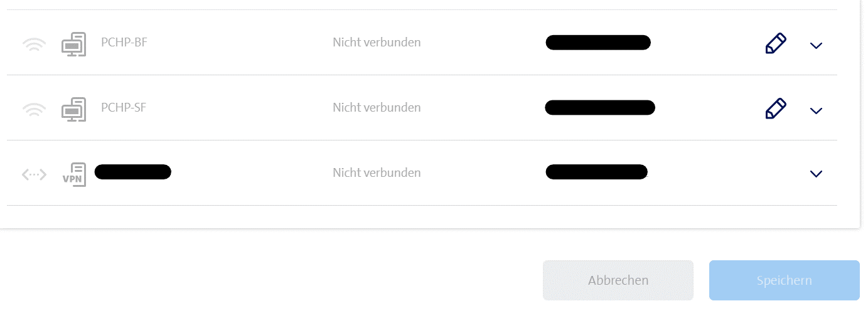
Task: Click "Nicht verbunden" status in PCHP-BF row
Action: [x=377, y=43]
